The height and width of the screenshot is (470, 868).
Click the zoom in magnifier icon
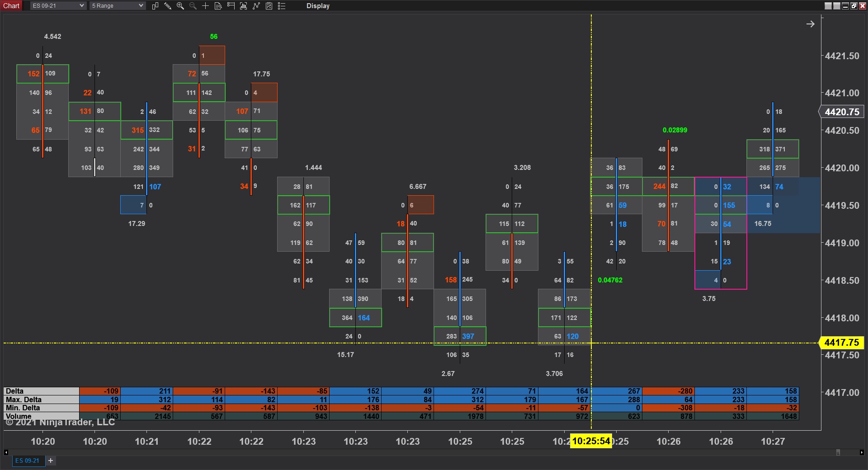pyautogui.click(x=180, y=6)
